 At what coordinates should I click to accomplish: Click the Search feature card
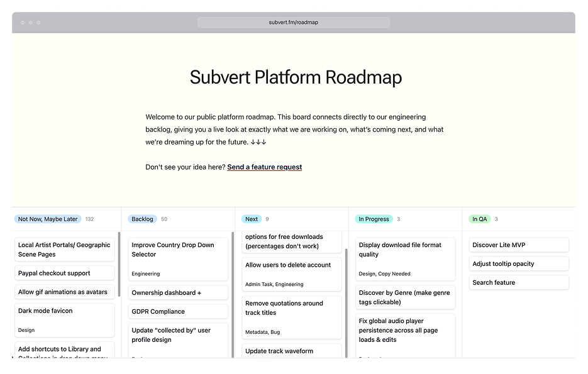pos(518,282)
